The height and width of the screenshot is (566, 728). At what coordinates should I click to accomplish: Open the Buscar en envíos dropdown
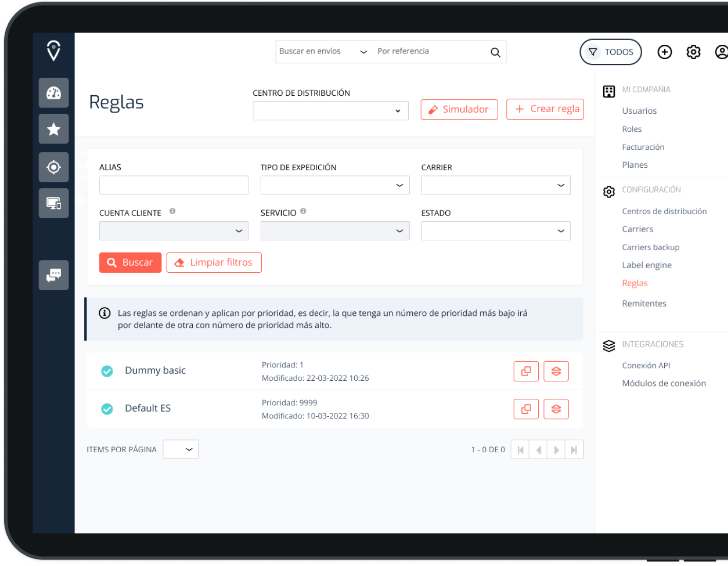pos(323,52)
